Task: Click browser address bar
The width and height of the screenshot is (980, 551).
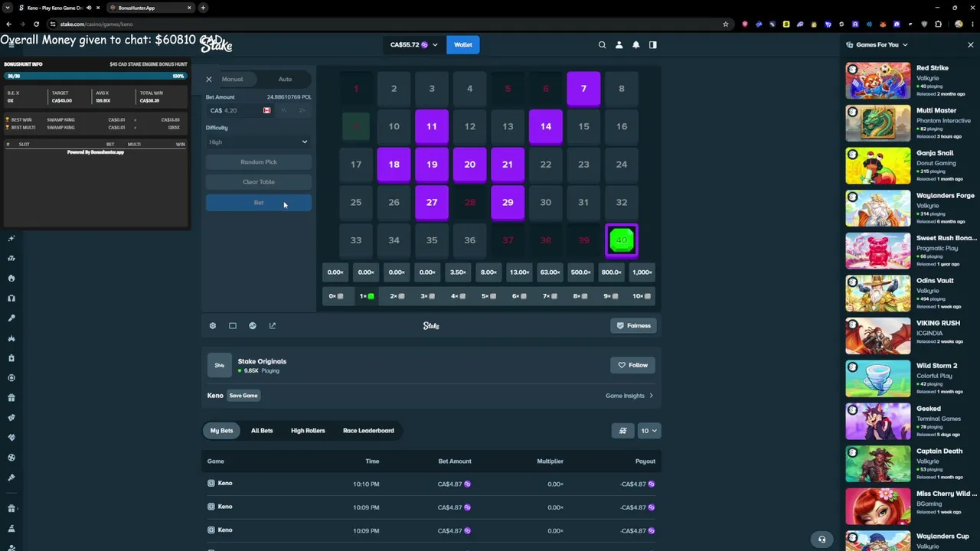Action: 387,24
